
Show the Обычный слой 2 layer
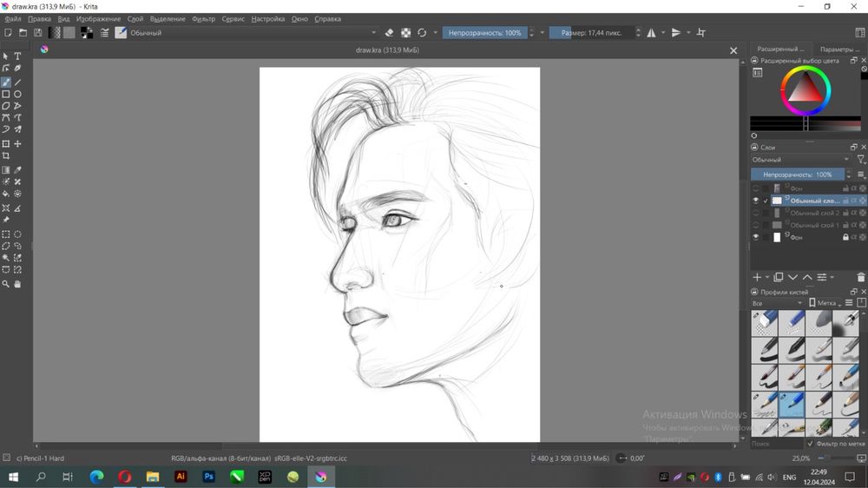(x=756, y=213)
